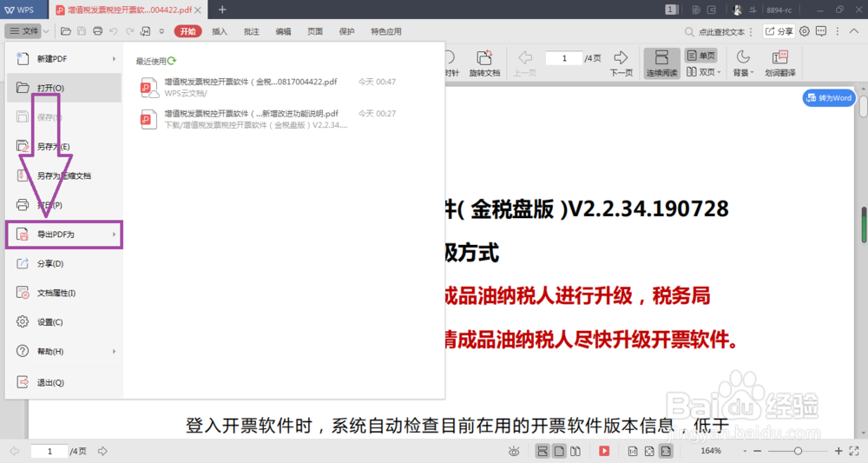This screenshot has width=868, height=463.
Task: Switch to 插入 ribbon tab
Action: click(x=220, y=31)
